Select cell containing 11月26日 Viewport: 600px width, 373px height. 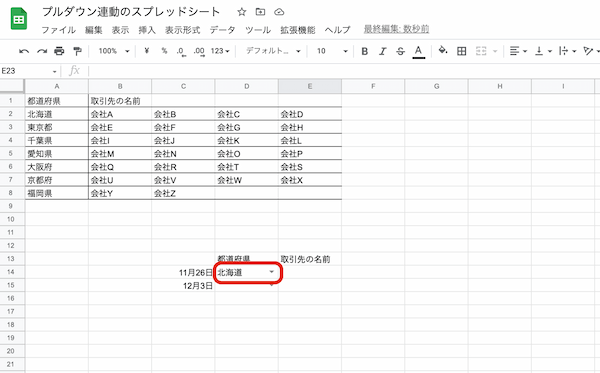pyautogui.click(x=183, y=272)
